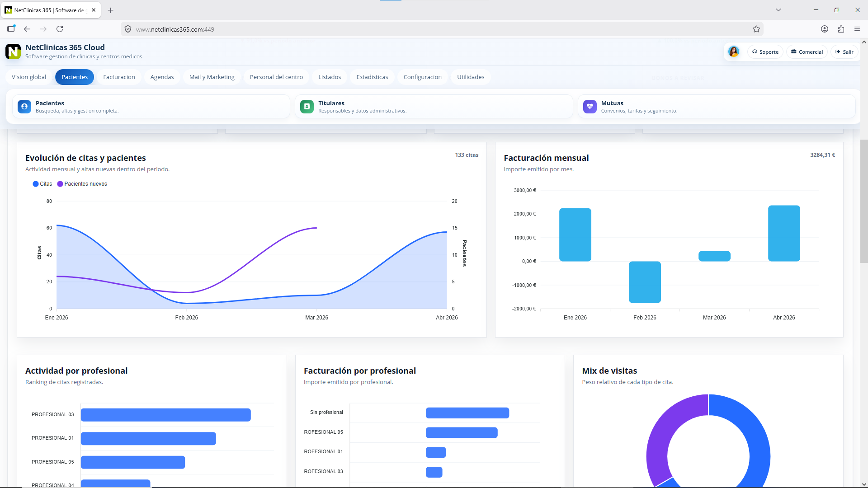Click the Sin profesional billing bar
The width and height of the screenshot is (868, 488).
click(467, 413)
